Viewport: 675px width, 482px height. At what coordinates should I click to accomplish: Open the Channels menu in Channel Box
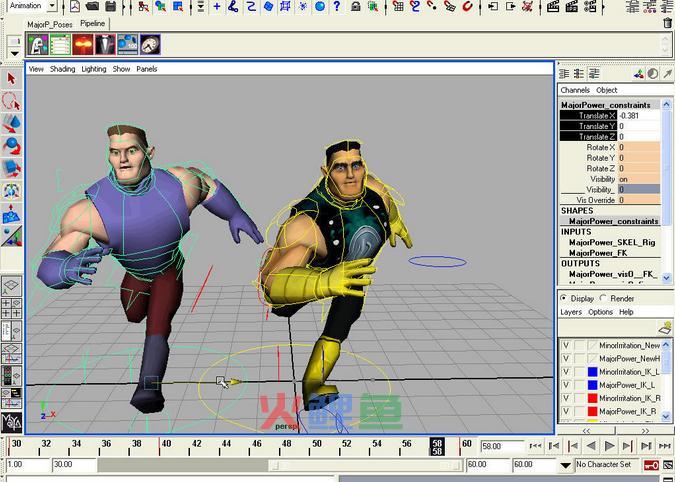pos(575,90)
